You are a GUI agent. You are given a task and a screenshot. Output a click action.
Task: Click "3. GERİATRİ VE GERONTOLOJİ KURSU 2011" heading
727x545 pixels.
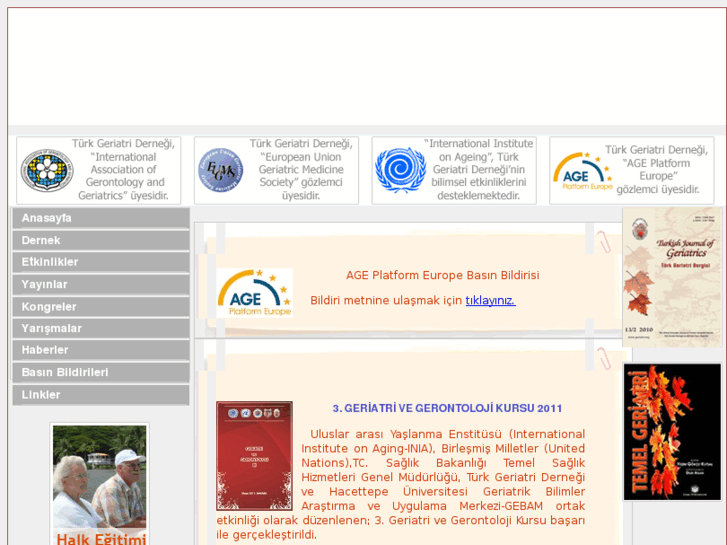pos(447,408)
